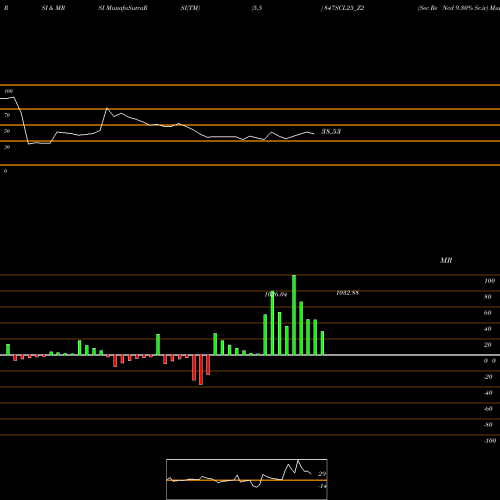This screenshot has height=500, width=500.
Task: Click the MR axis label -100
Action: pos(490,441)
